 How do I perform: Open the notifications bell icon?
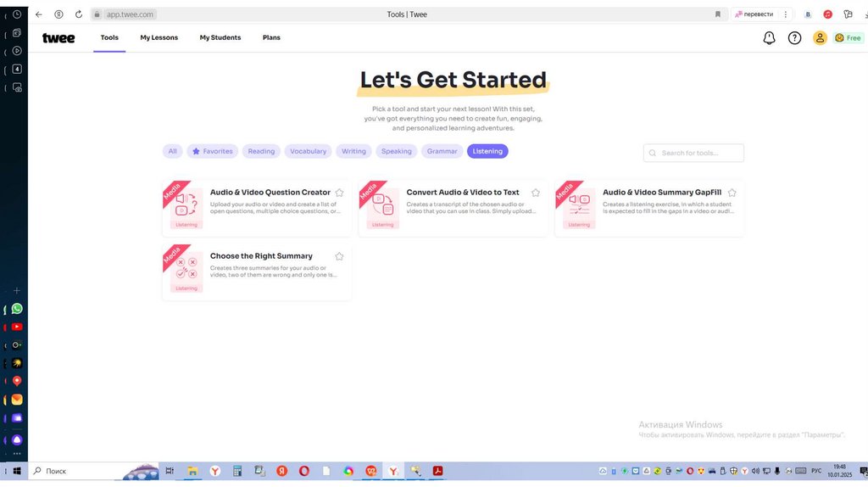(769, 38)
